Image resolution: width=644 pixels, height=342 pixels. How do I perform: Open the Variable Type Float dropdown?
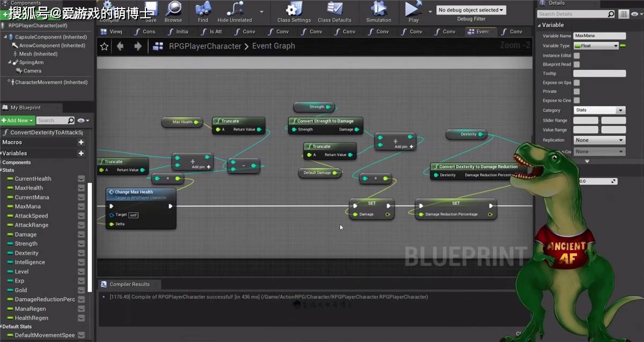point(596,46)
